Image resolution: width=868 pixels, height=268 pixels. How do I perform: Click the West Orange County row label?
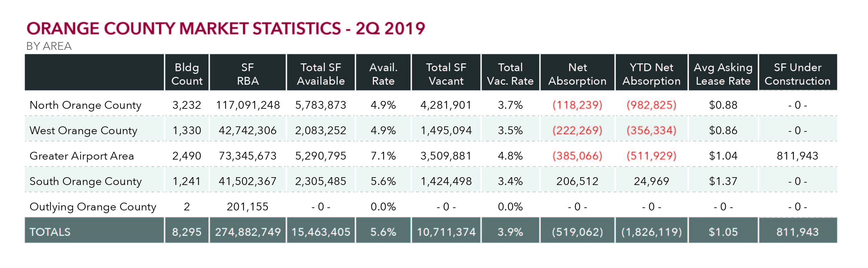83,130
